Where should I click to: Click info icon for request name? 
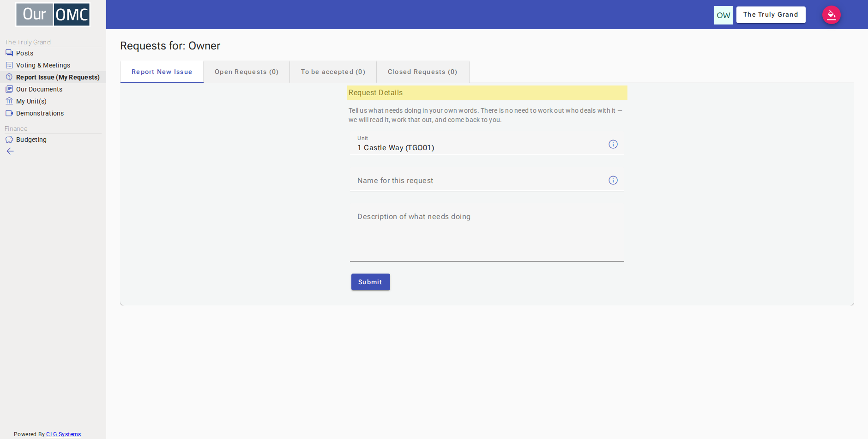click(x=613, y=180)
